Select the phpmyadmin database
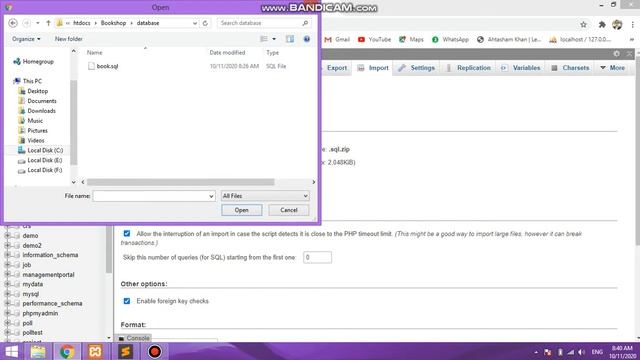This screenshot has width=640, height=360. (x=40, y=313)
